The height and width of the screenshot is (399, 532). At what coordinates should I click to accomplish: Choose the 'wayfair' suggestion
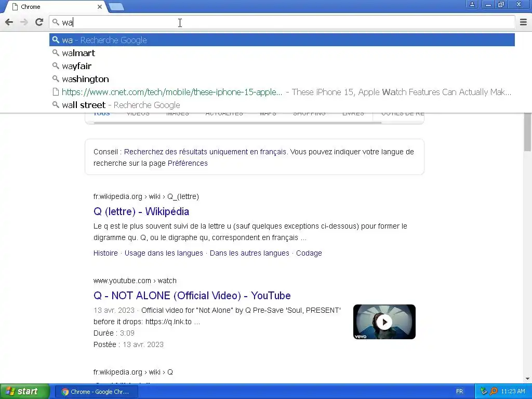282,66
